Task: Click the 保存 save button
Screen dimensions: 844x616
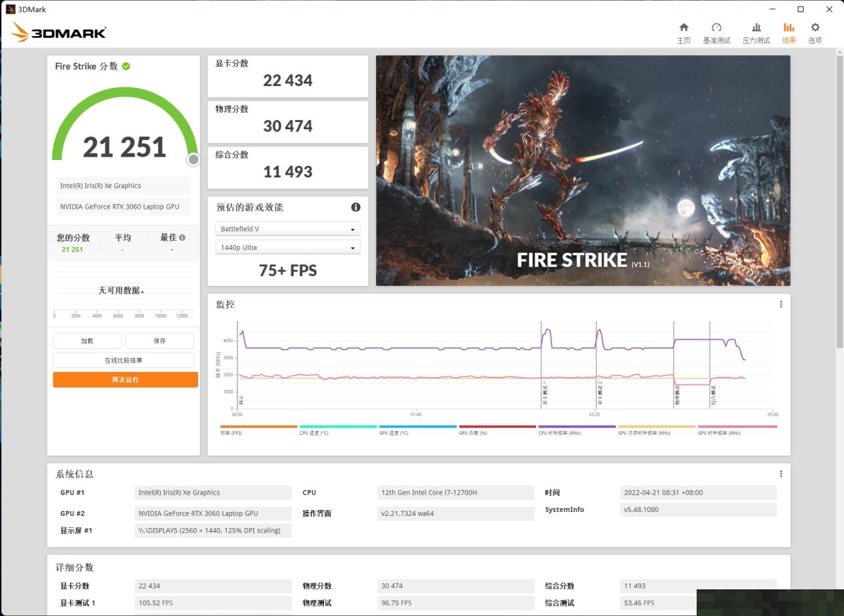Action: 159,341
